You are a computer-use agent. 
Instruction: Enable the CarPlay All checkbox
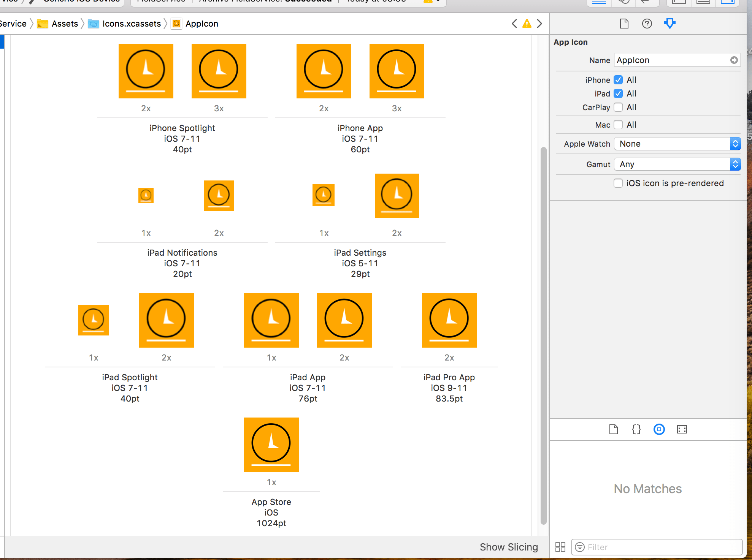[618, 107]
